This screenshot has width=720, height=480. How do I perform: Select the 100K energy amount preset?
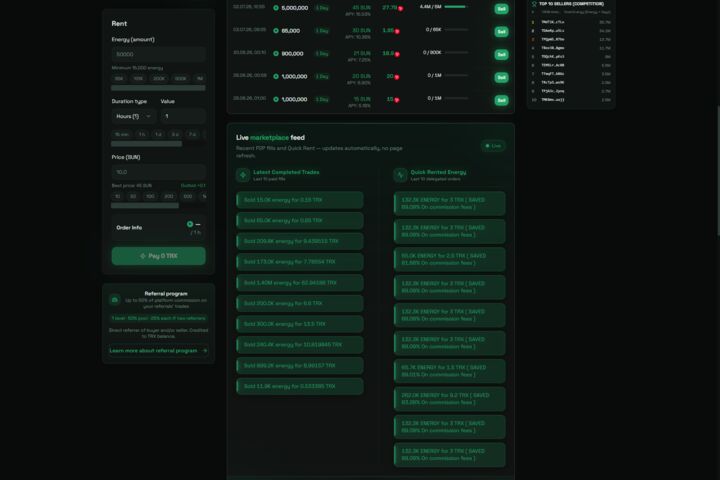pos(138,79)
